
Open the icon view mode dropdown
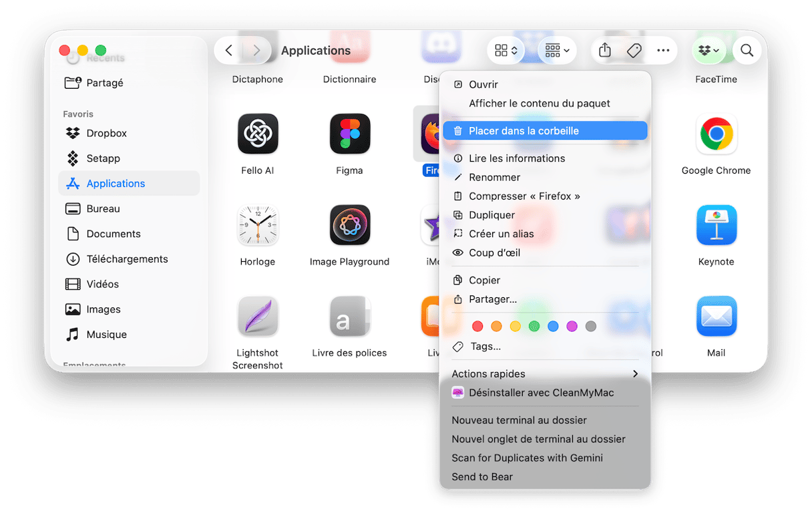coord(506,51)
